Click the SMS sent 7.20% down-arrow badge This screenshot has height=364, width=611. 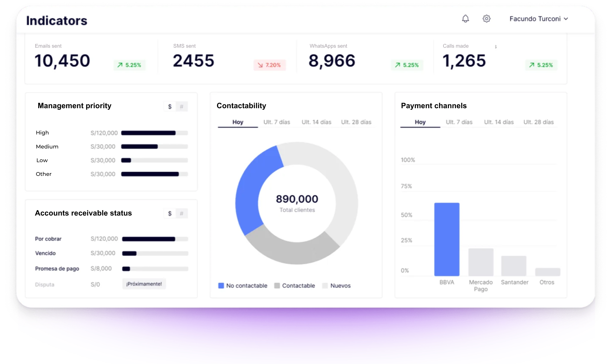point(270,65)
